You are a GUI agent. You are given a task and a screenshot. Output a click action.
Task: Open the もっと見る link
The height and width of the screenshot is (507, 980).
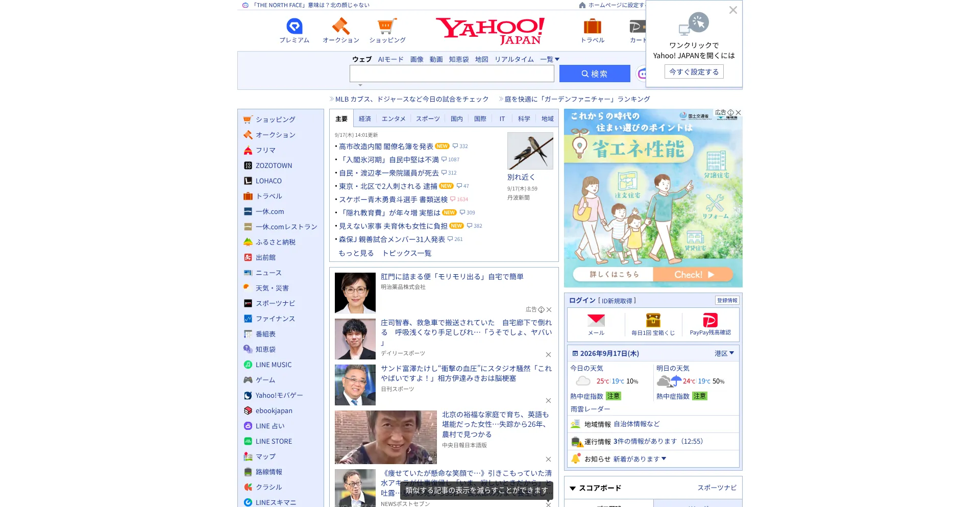click(356, 253)
